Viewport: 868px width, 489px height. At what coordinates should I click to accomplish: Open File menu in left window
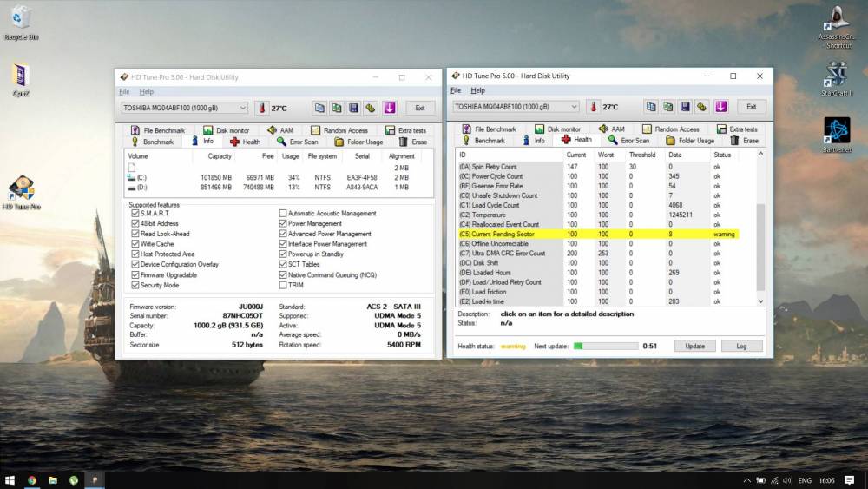coord(124,92)
